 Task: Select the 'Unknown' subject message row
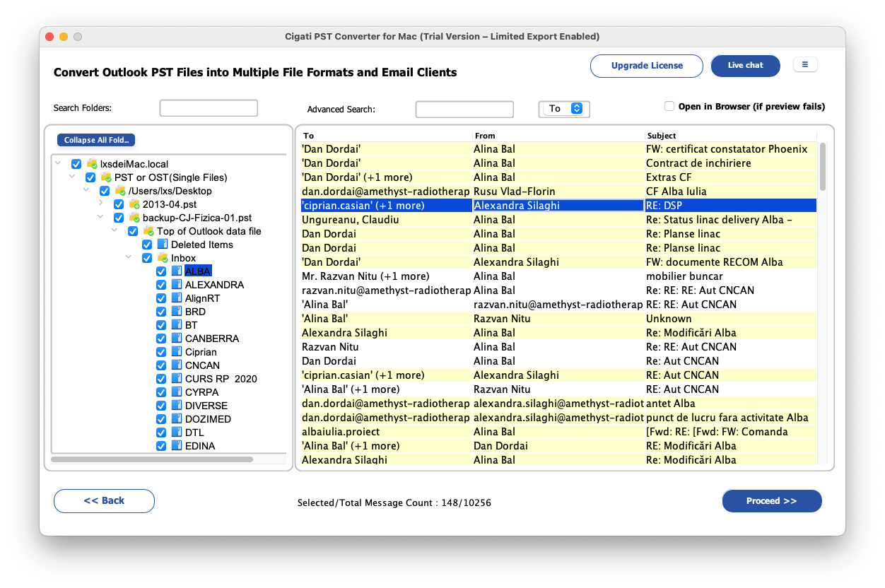558,319
